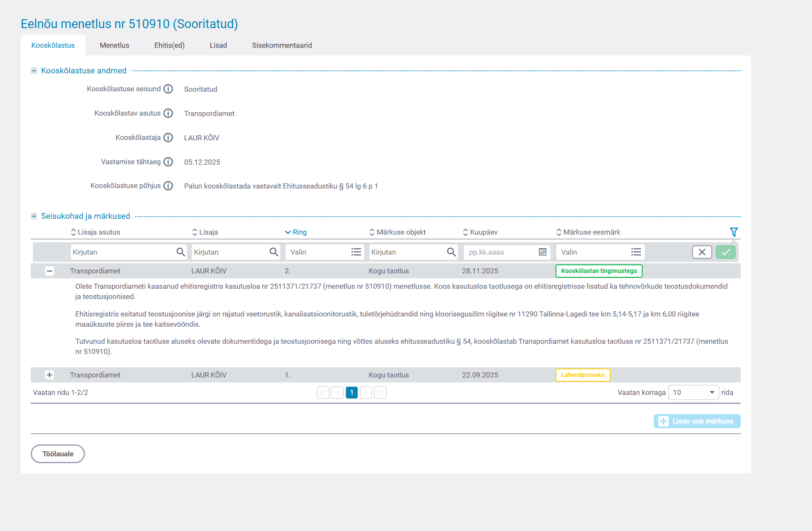Click info icon next to Vastamise tähtaeg
The width and height of the screenshot is (812, 531).
tap(168, 162)
